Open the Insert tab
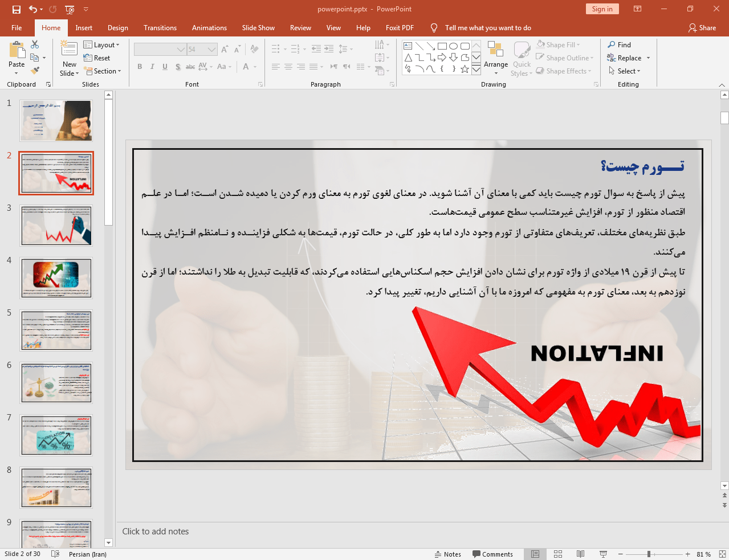The width and height of the screenshot is (729, 560). [x=84, y=28]
